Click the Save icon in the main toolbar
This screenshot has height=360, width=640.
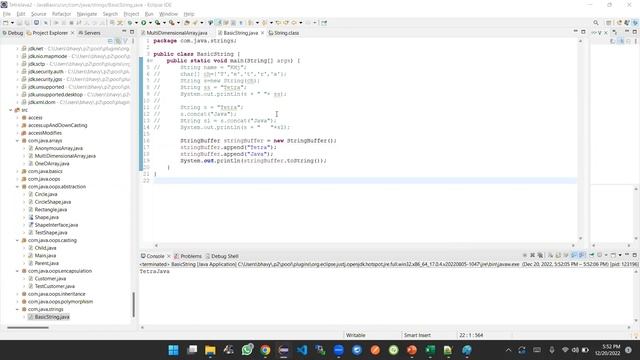pyautogui.click(x=20, y=23)
